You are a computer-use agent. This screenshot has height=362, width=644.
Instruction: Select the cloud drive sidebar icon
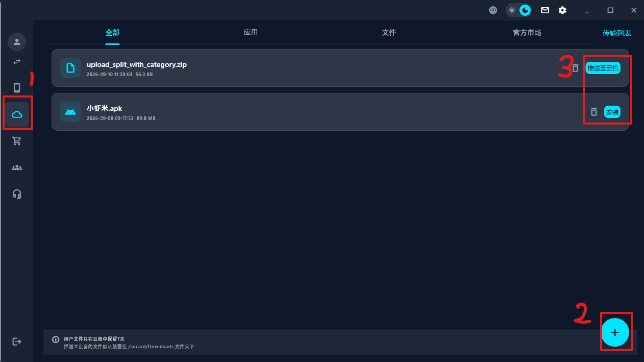point(17,114)
